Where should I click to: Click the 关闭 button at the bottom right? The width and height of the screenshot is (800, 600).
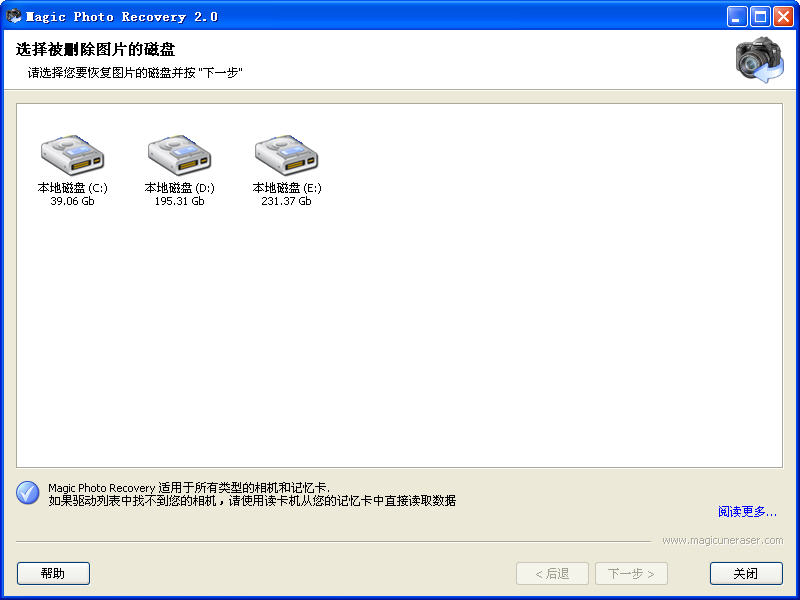pos(746,573)
